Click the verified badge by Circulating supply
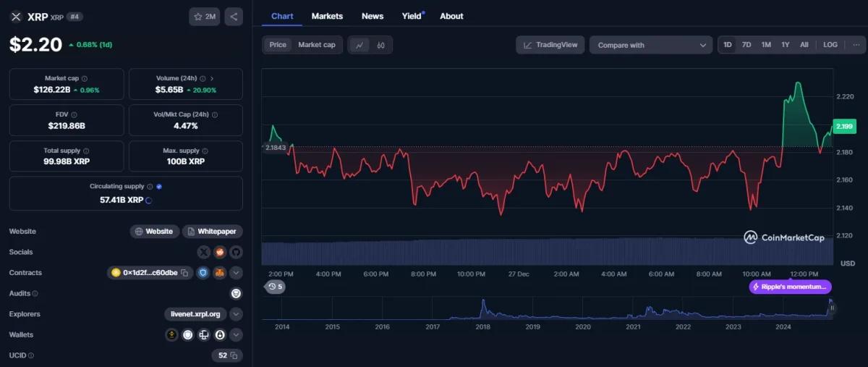This screenshot has height=367, width=868. (x=159, y=187)
